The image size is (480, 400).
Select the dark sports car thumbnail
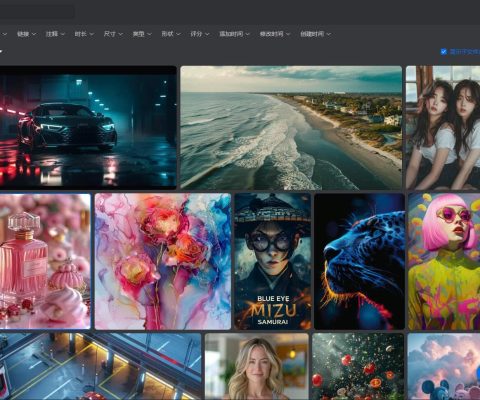click(88, 128)
